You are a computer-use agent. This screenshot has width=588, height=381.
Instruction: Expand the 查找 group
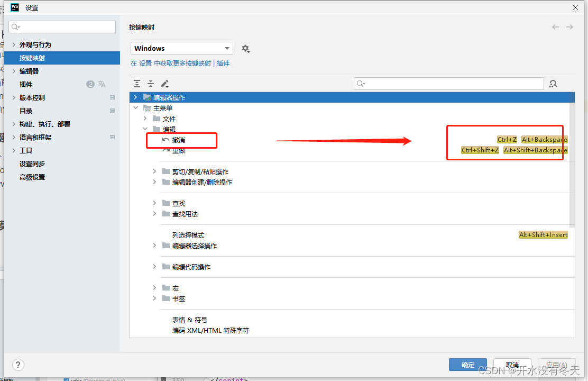pyautogui.click(x=154, y=203)
